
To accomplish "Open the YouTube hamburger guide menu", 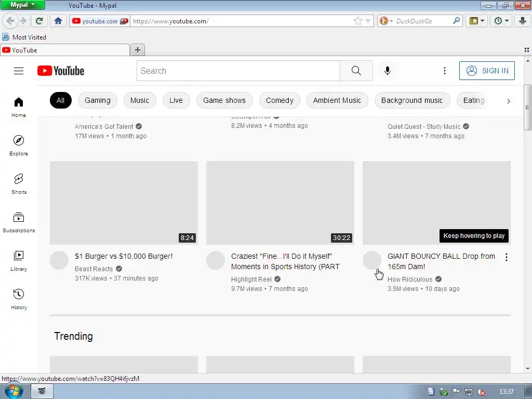I will pos(19,71).
